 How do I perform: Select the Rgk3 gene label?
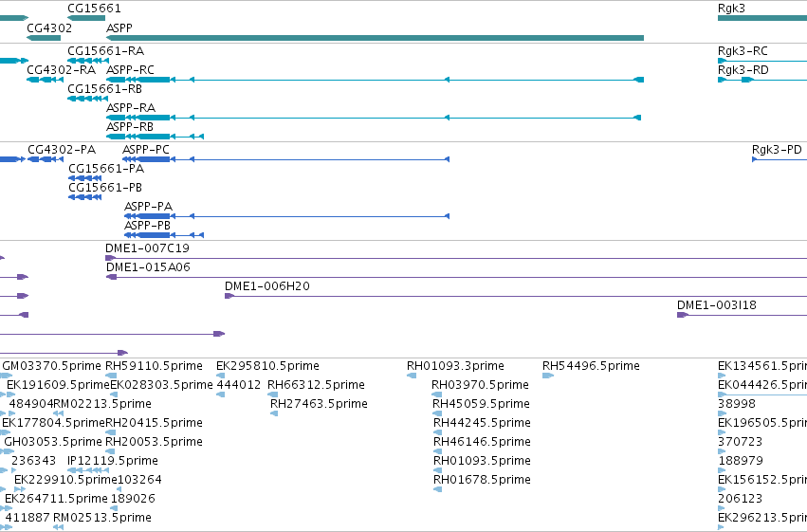(731, 9)
